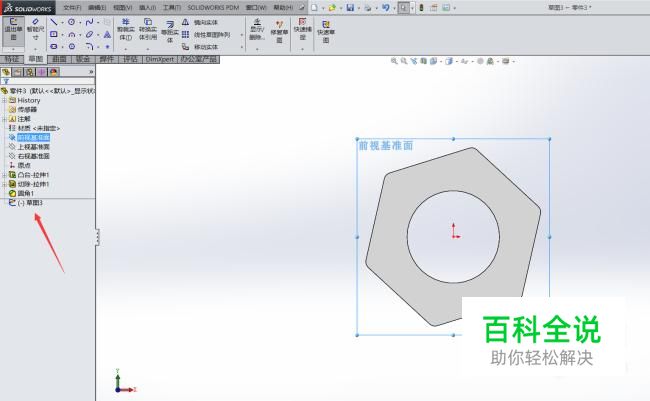Viewport: 650px width, 401px height.
Task: Open the Line tool dropdown arrow
Action: [x=62, y=23]
